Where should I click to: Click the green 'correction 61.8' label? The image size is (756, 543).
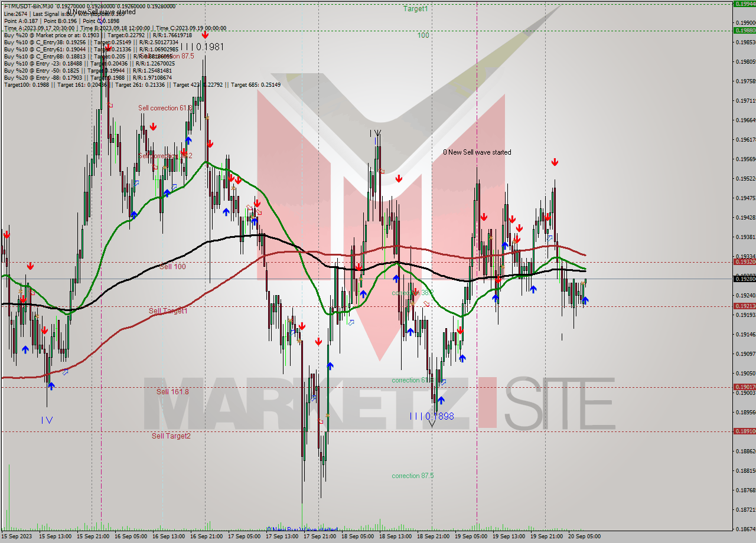tap(412, 380)
